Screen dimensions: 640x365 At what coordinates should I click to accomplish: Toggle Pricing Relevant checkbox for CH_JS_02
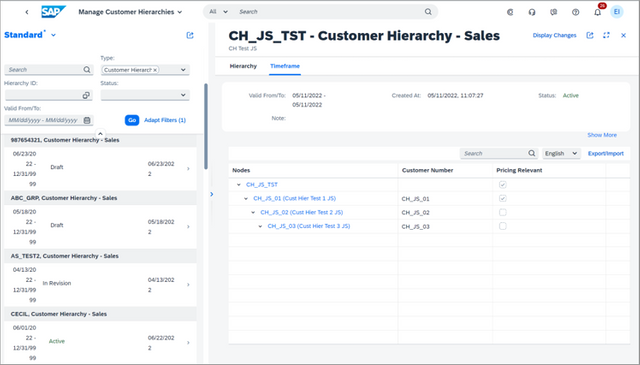(x=502, y=212)
